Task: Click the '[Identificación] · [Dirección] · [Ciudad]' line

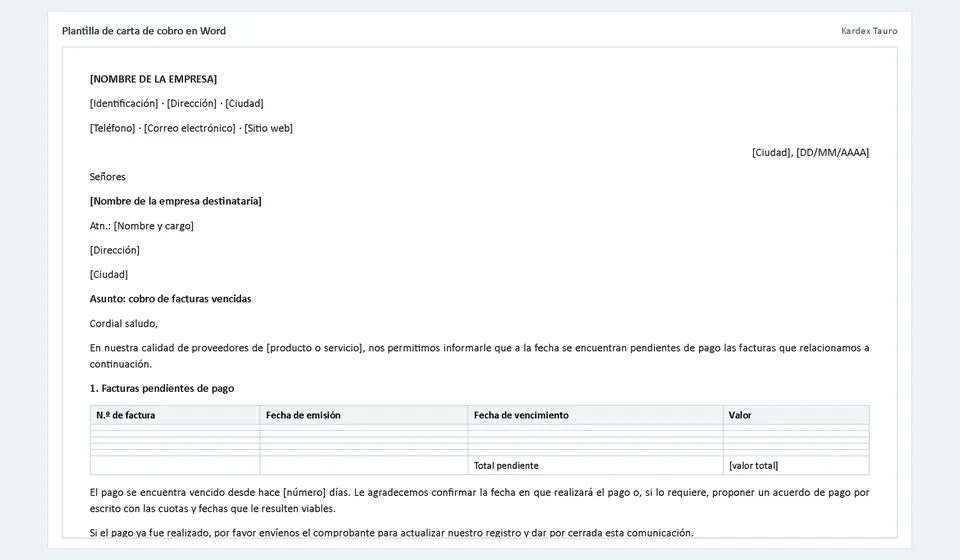Action: click(x=176, y=103)
